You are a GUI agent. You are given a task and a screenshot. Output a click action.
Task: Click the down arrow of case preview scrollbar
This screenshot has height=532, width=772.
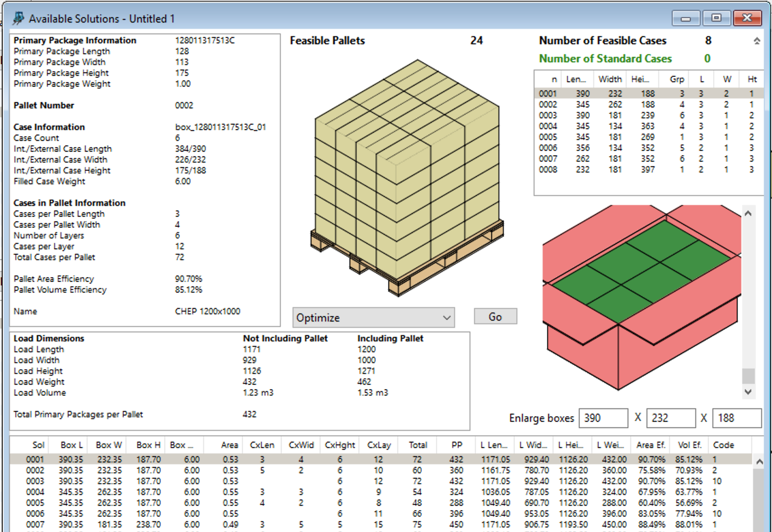[x=748, y=392]
